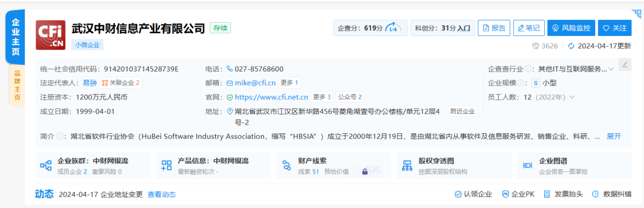Click 企业PK compare link

coord(518,194)
